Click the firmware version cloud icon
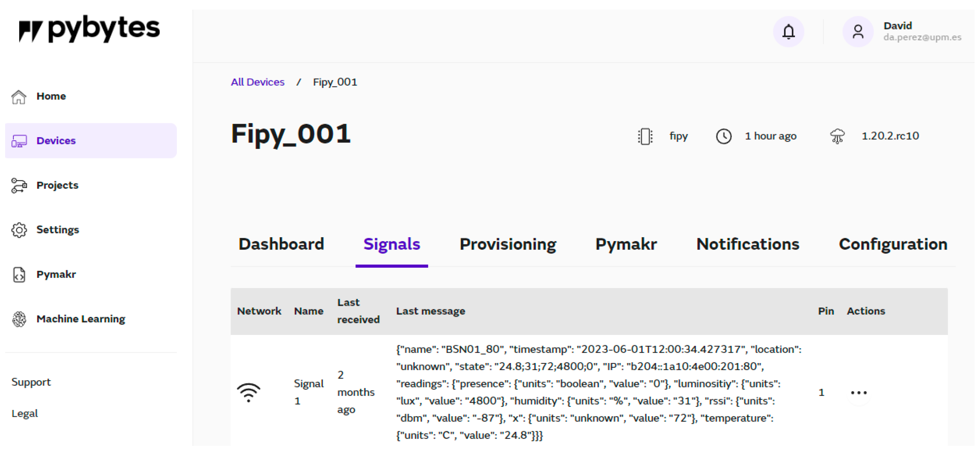 click(837, 136)
